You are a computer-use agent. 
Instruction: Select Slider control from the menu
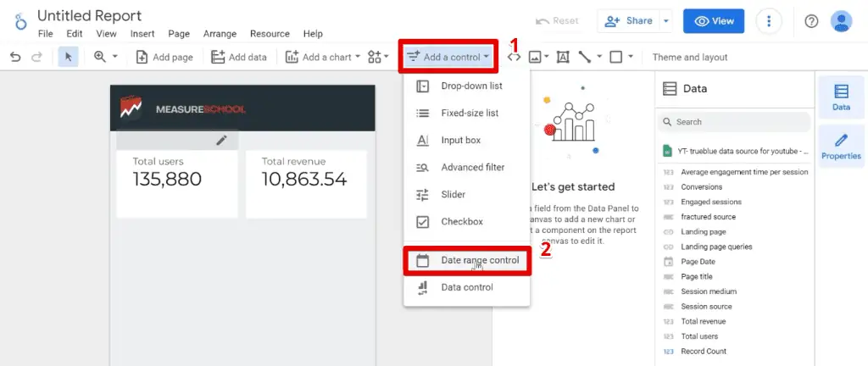(x=453, y=195)
